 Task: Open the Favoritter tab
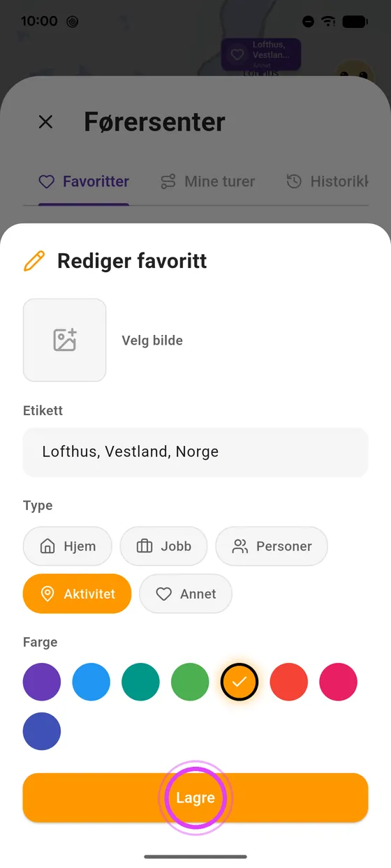pos(84,181)
